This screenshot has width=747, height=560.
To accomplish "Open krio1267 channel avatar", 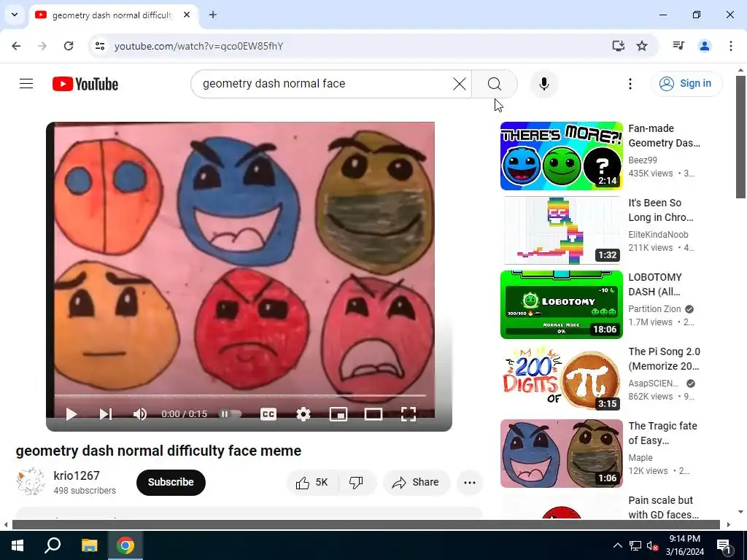I will pos(30,482).
